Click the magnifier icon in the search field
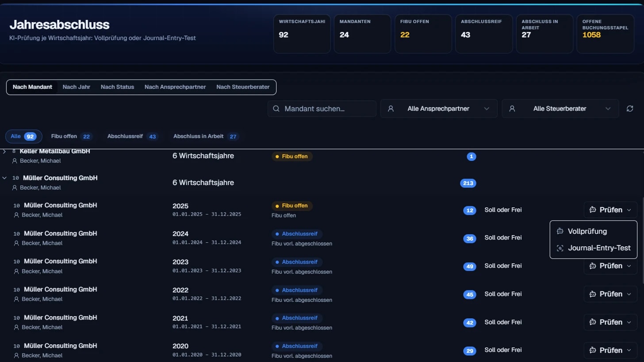Viewport: 644px width, 362px height. click(276, 109)
